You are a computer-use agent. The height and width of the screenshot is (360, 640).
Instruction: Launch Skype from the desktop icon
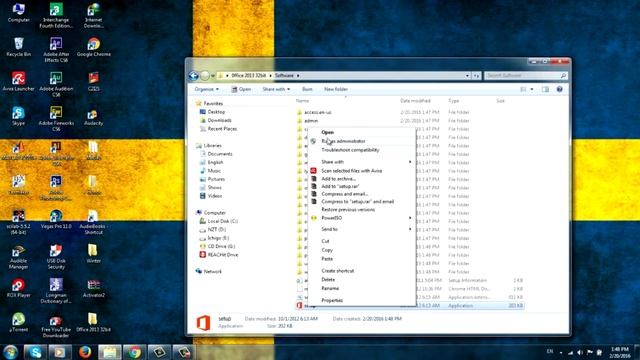18,116
